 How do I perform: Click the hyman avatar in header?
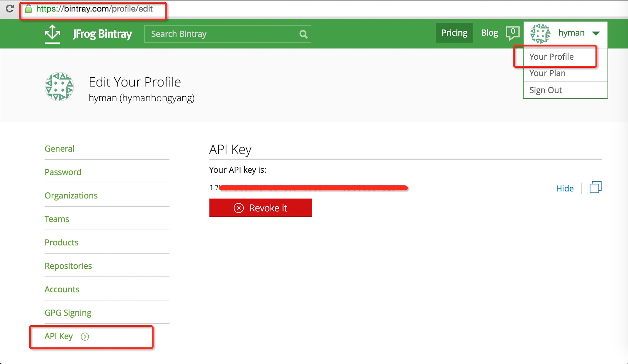tap(540, 33)
